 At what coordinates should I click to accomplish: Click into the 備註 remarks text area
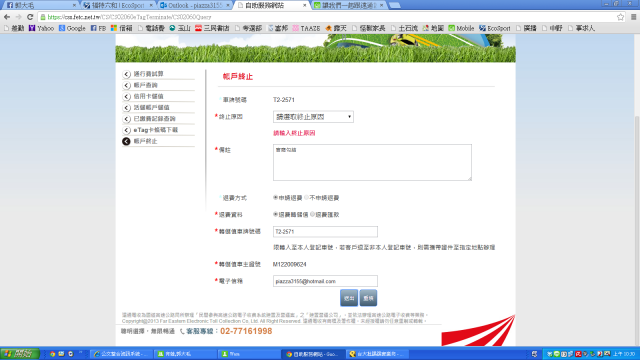pos(372,162)
